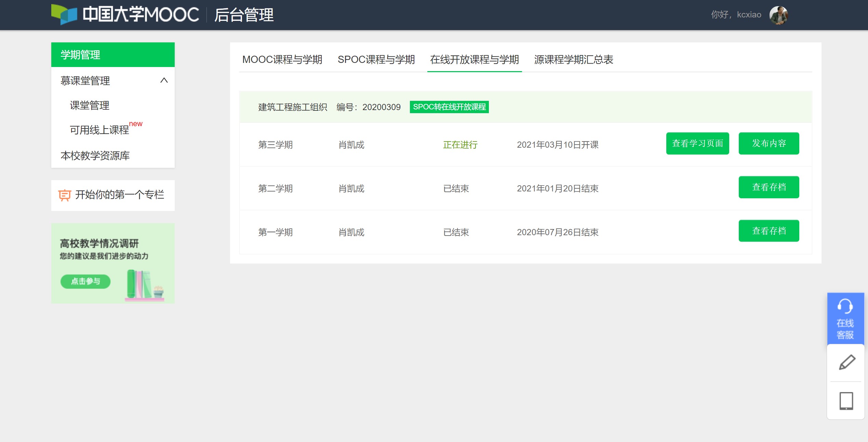Screen dimensions: 868x442
Task: Open the kcxiao user avatar
Action: (778, 15)
